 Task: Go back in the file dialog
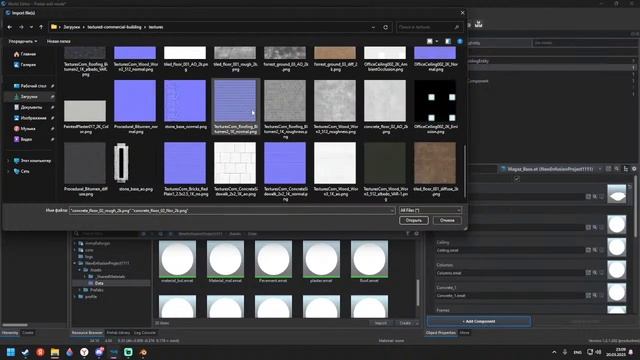(x=10, y=27)
